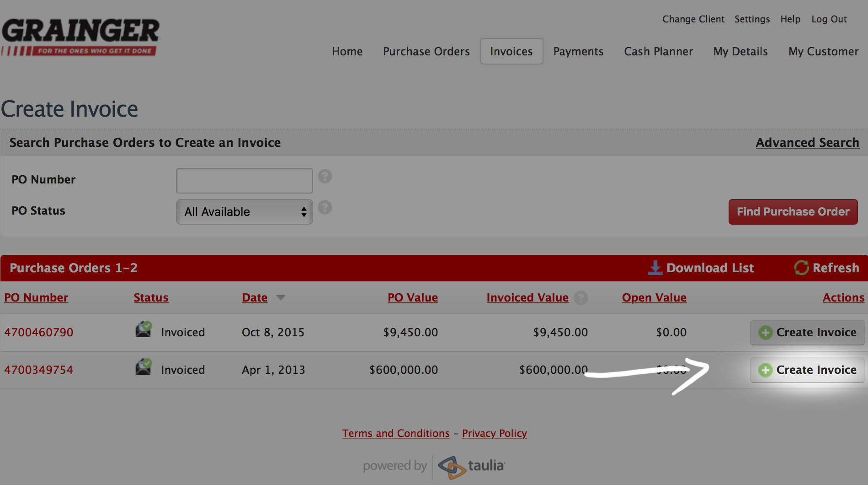
Task: Click the green Refresh icon
Action: [801, 268]
